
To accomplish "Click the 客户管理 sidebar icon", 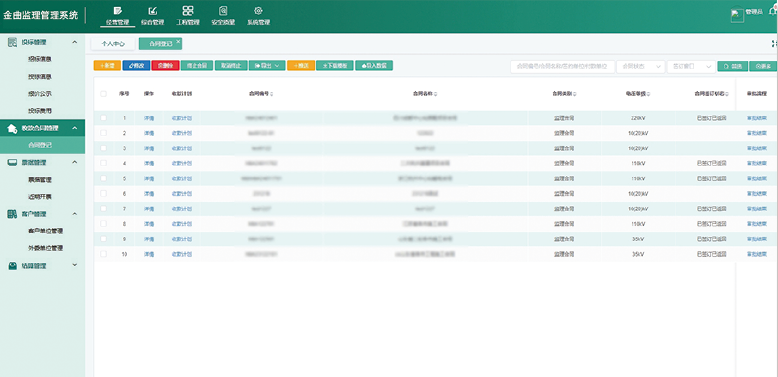I will 12,214.
